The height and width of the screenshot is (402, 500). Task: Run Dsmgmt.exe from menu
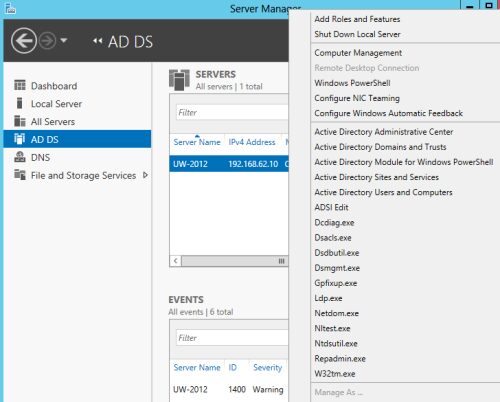[x=337, y=268]
